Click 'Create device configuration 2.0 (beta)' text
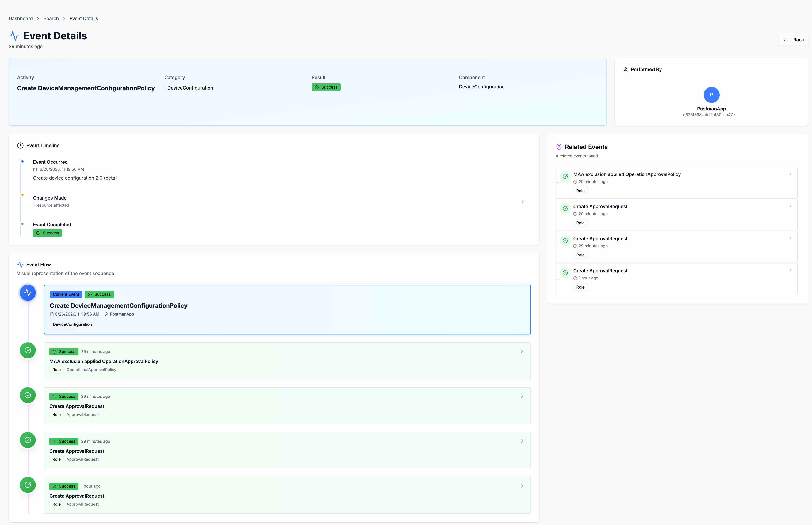This screenshot has width=812, height=525. 75,178
